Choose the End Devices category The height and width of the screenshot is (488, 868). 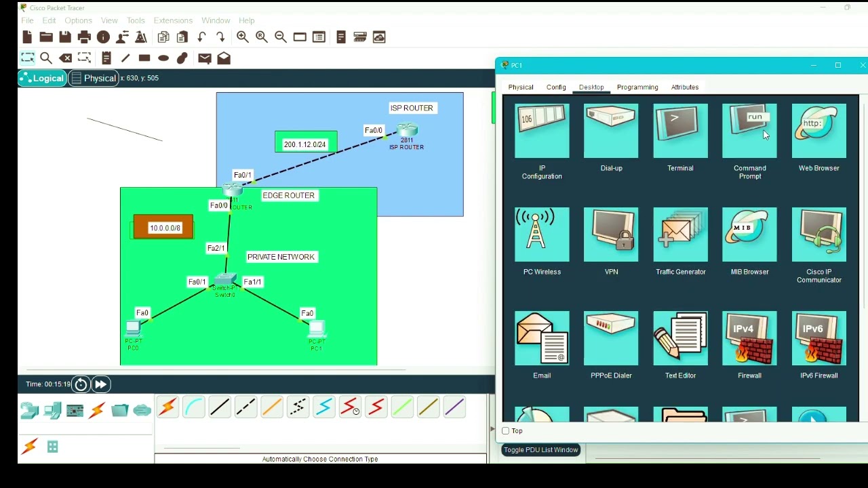[52, 411]
